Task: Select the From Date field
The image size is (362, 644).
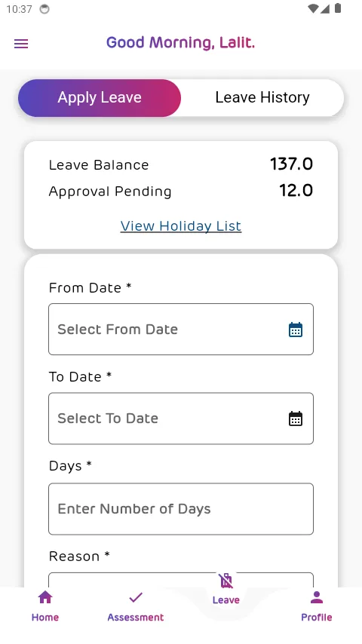Action: point(181,330)
